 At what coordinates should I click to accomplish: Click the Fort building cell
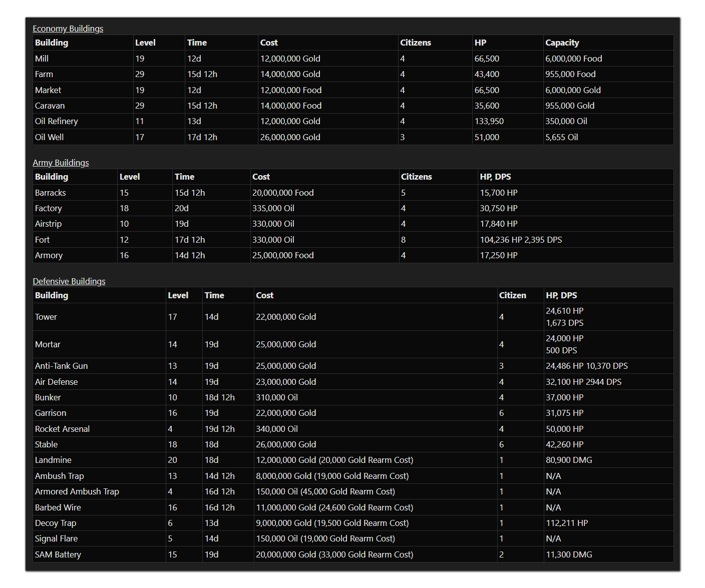[75, 240]
